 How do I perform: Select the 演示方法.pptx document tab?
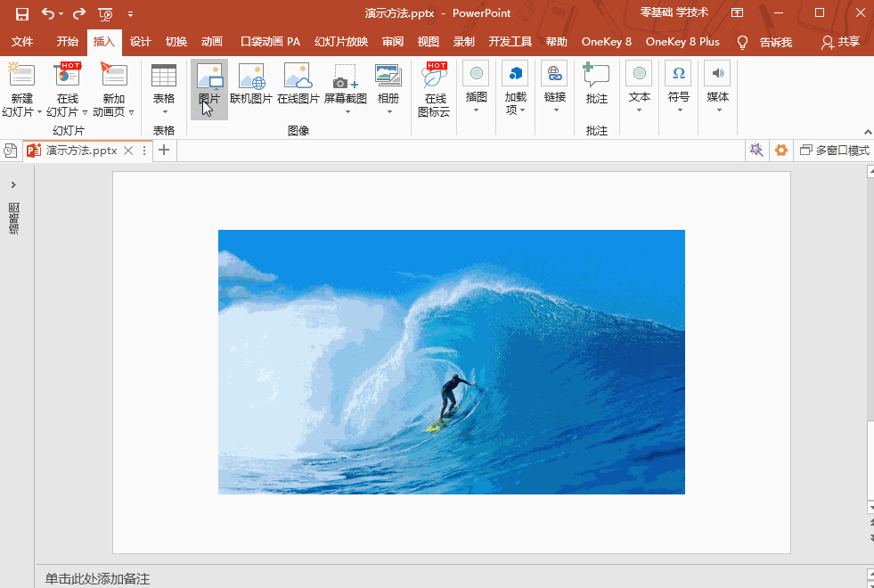81,151
